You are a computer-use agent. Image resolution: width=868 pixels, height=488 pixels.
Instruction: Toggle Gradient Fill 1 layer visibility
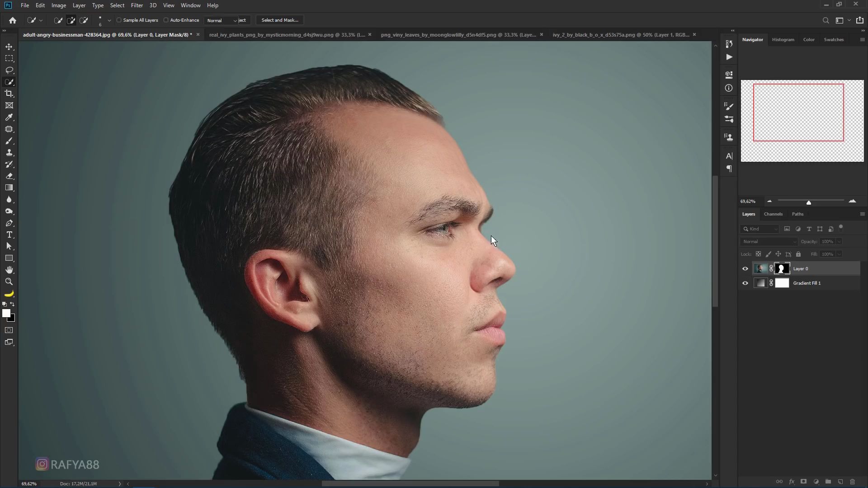(x=745, y=283)
